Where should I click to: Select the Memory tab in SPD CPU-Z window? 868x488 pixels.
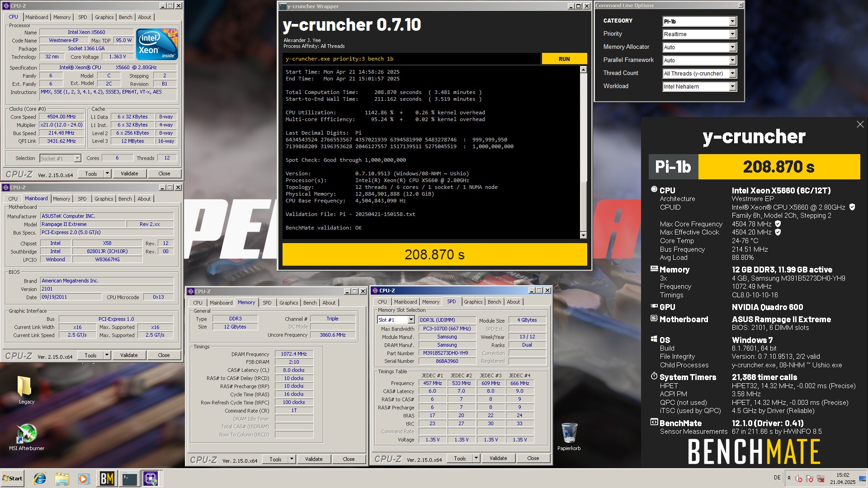[x=430, y=302]
